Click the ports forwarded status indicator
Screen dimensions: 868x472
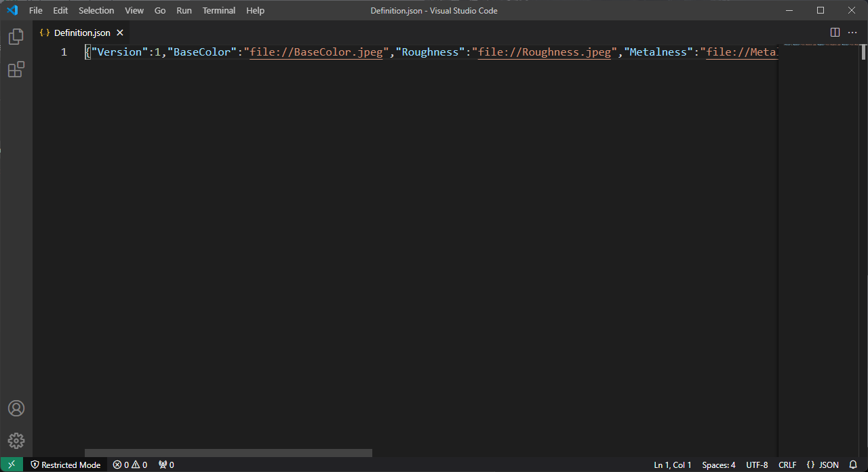point(166,465)
